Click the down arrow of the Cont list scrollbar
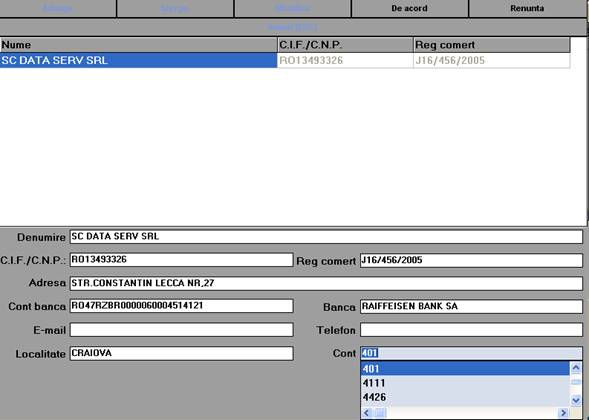 tap(575, 400)
